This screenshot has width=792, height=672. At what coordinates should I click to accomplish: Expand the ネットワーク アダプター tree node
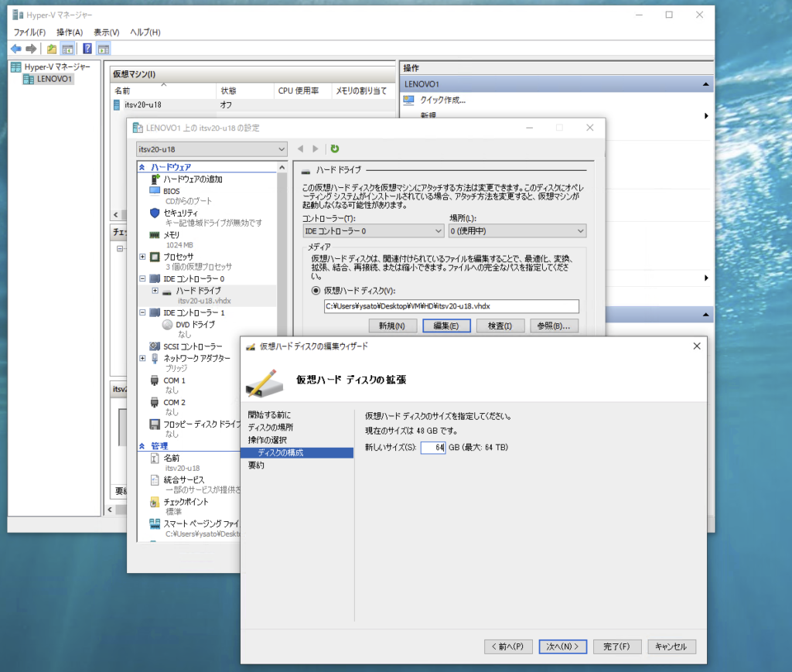click(143, 358)
